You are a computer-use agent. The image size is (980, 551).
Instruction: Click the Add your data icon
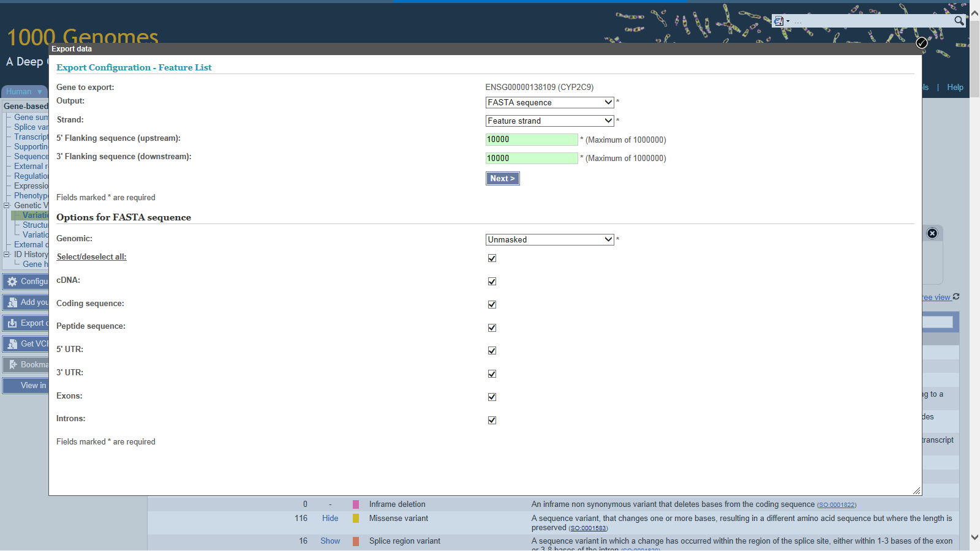click(x=12, y=302)
